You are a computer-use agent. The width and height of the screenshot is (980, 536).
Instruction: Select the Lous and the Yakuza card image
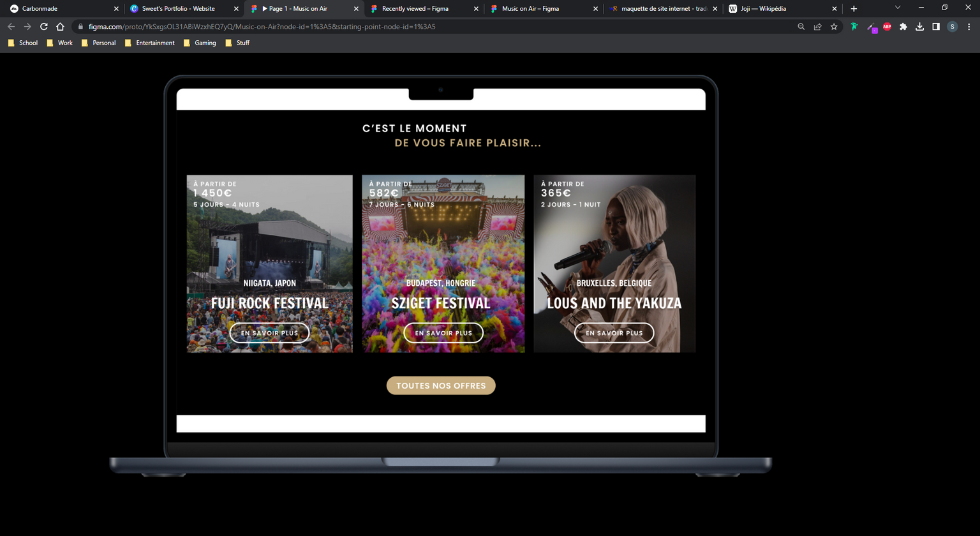(614, 264)
